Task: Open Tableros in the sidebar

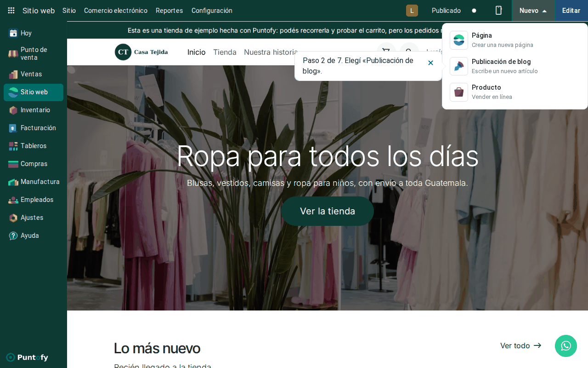Action: [34, 146]
